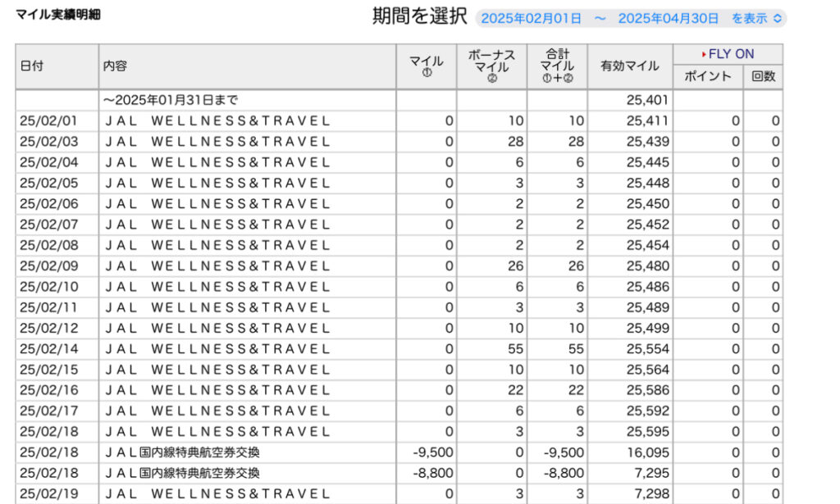Click valid miles value 25,499
Image resolution: width=840 pixels, height=504 pixels.
[x=648, y=328]
